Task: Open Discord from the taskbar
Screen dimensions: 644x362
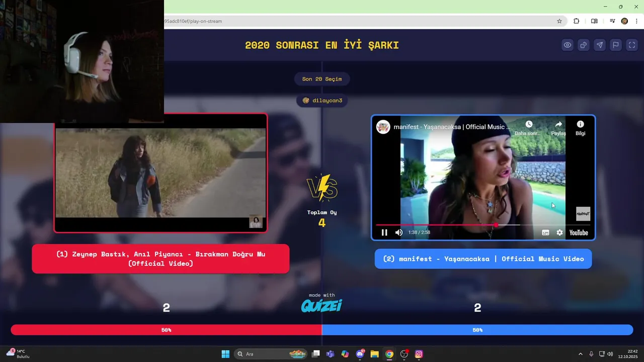Action: (360, 354)
